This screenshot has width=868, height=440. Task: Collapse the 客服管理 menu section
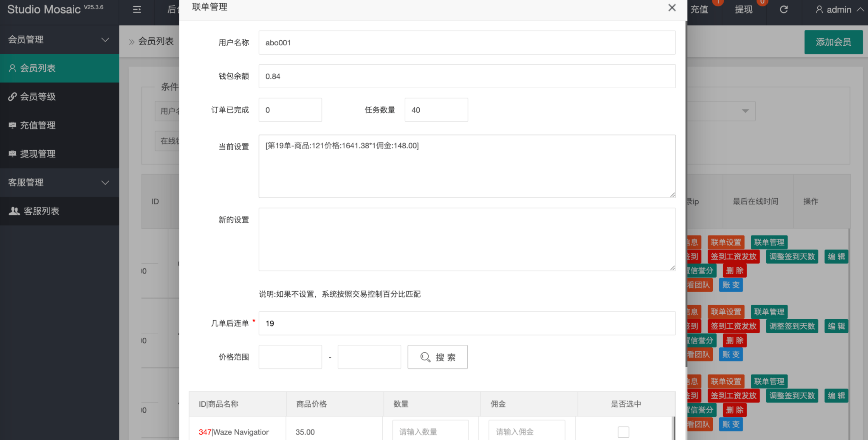pyautogui.click(x=105, y=182)
